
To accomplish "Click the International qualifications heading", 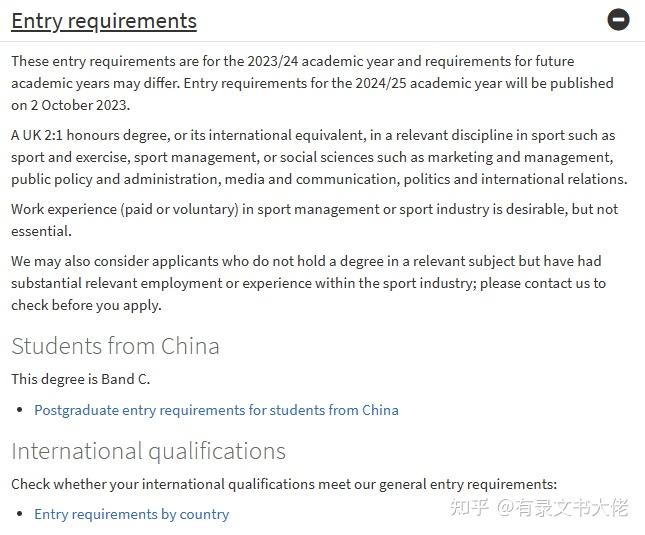I will point(148,451).
